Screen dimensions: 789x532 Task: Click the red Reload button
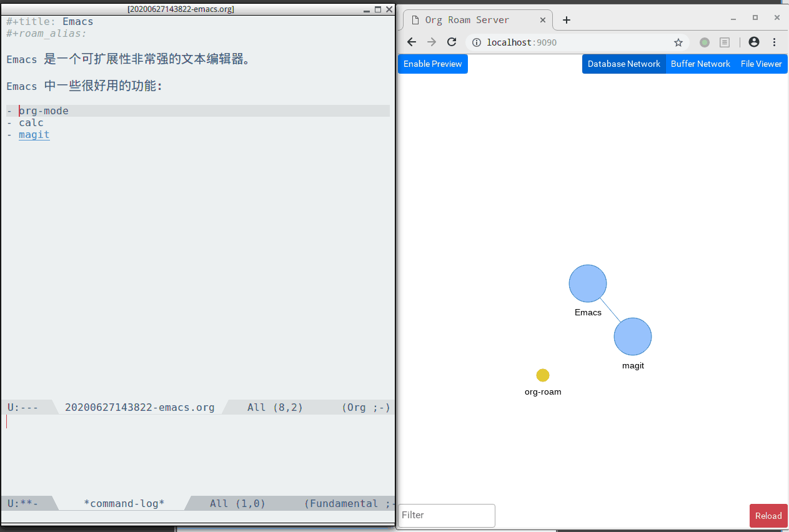click(768, 516)
